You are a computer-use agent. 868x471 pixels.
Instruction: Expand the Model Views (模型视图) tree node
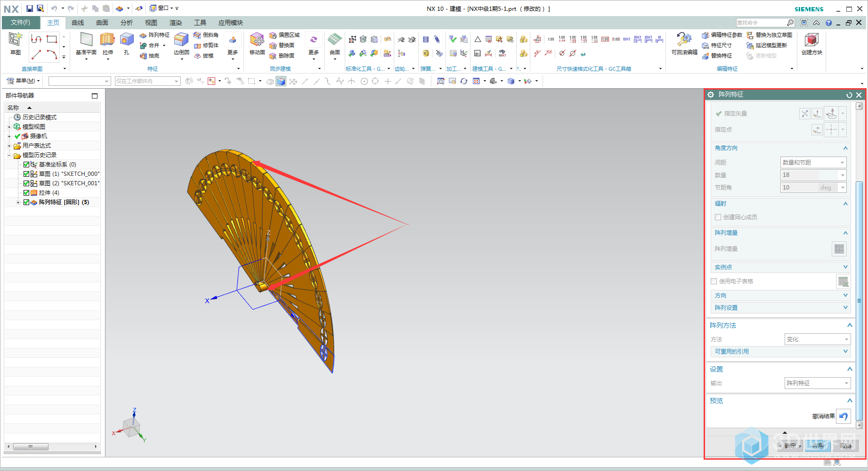click(x=9, y=127)
